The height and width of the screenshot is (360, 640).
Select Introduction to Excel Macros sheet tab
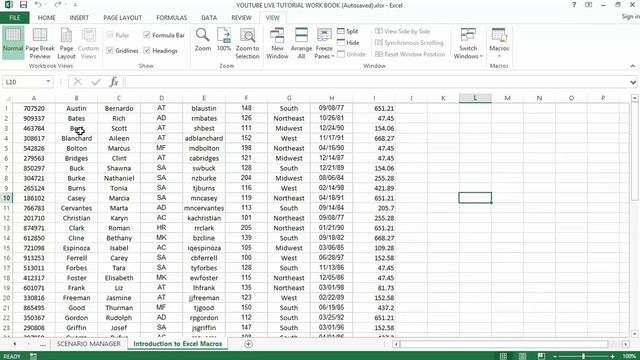pos(178,344)
